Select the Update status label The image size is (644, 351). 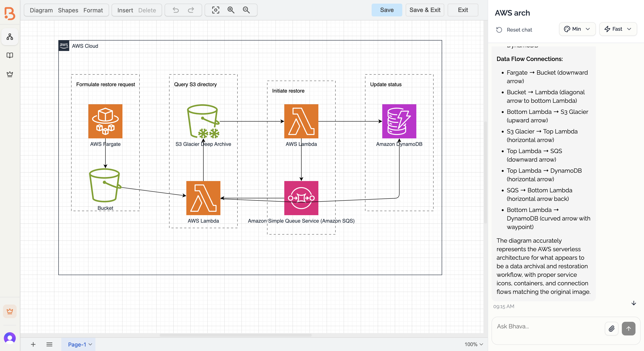[386, 84]
